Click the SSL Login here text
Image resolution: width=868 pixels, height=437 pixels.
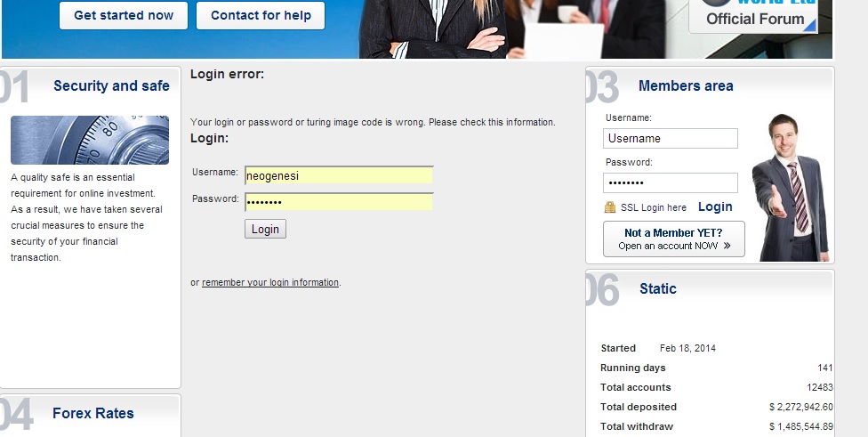tap(654, 207)
